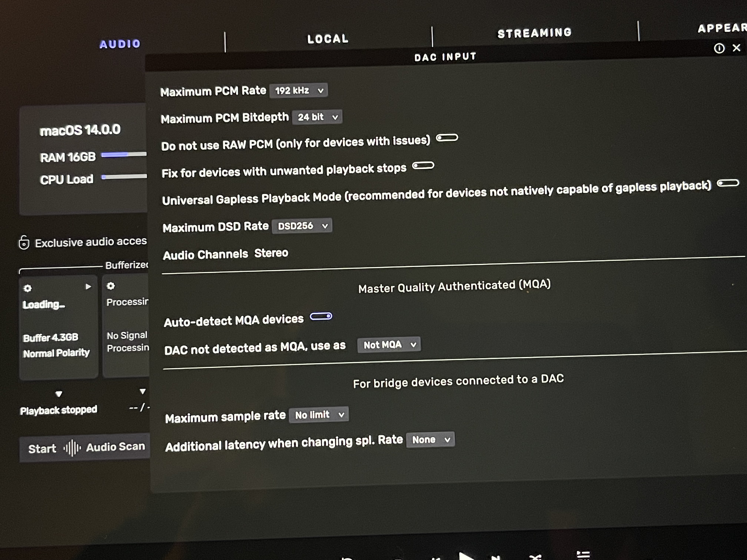
Task: Enable Fix for unwanted playback stops
Action: pyautogui.click(x=423, y=165)
